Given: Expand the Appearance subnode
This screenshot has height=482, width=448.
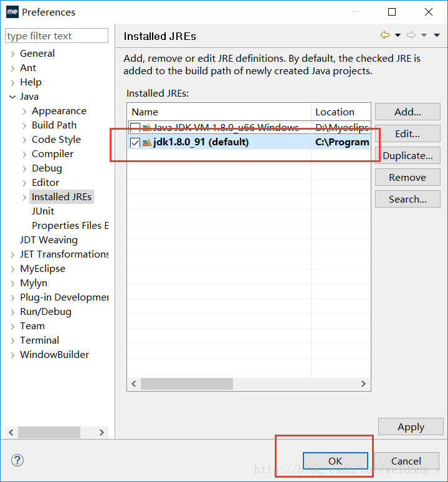Looking at the screenshot, I should (24, 111).
